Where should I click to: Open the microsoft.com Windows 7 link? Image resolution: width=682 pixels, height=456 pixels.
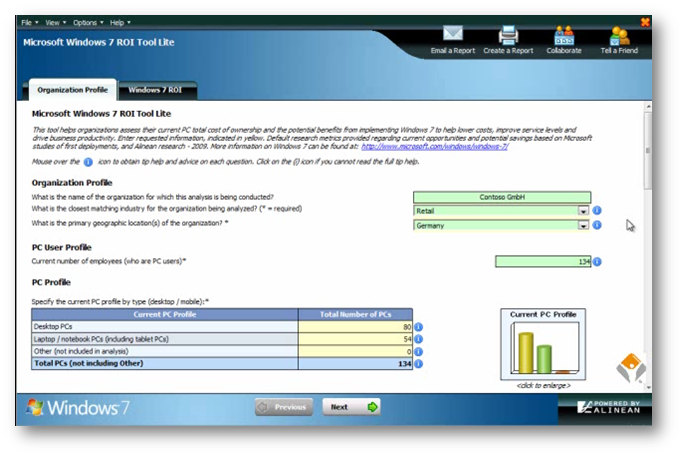click(x=435, y=146)
